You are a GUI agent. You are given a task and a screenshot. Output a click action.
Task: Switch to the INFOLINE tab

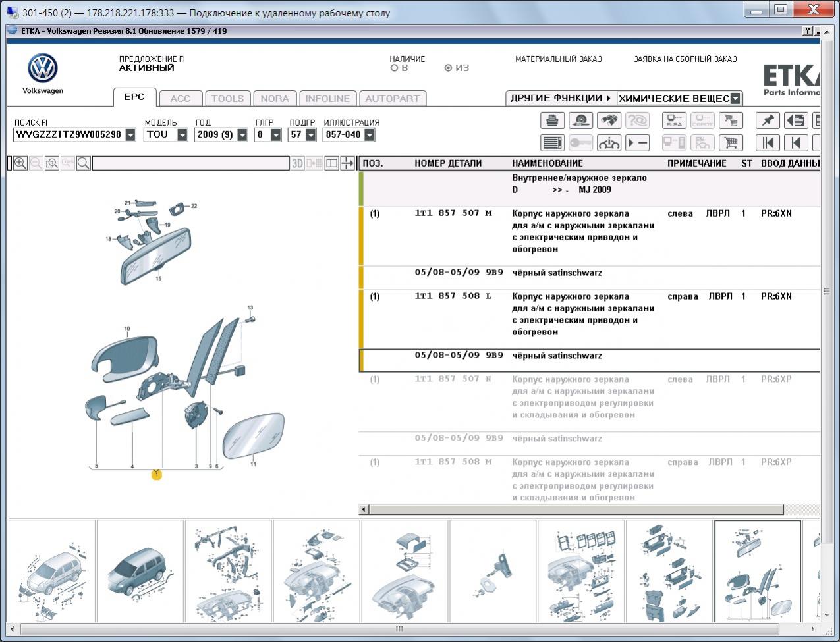tap(327, 99)
